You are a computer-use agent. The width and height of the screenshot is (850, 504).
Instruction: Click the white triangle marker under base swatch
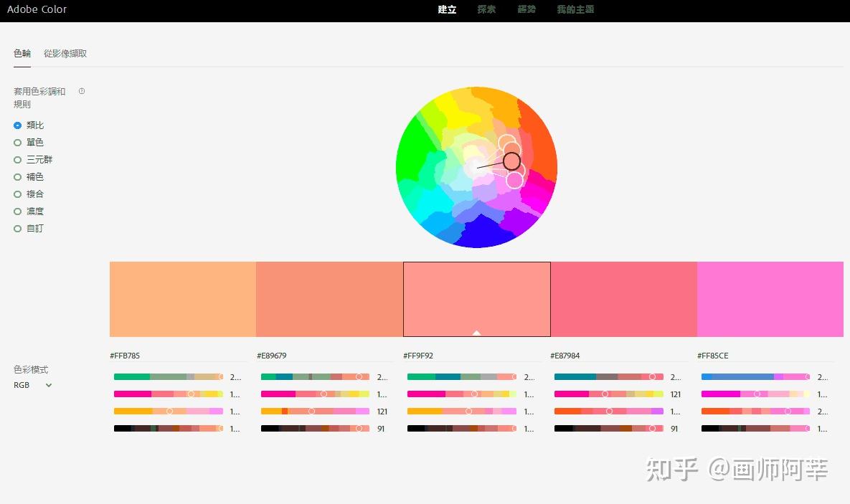[x=476, y=333]
